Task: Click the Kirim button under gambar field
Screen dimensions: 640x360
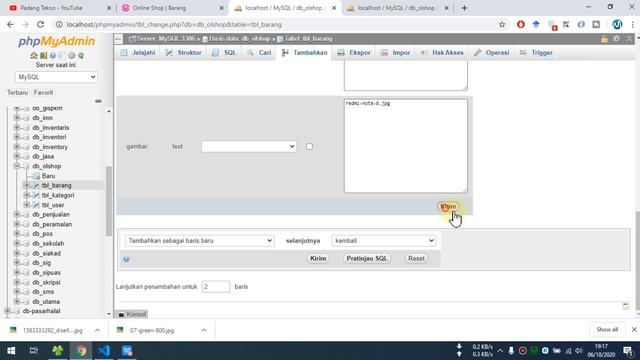Action: [448, 207]
